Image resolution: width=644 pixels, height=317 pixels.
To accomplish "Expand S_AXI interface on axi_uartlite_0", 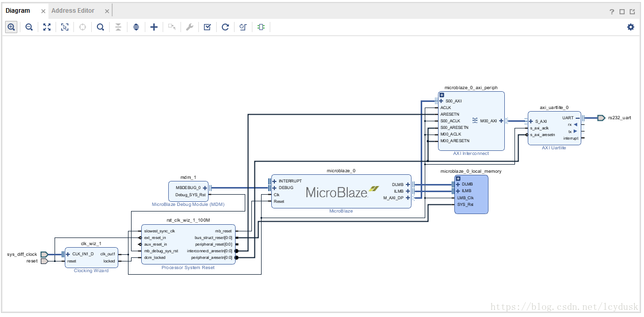I will point(532,121).
